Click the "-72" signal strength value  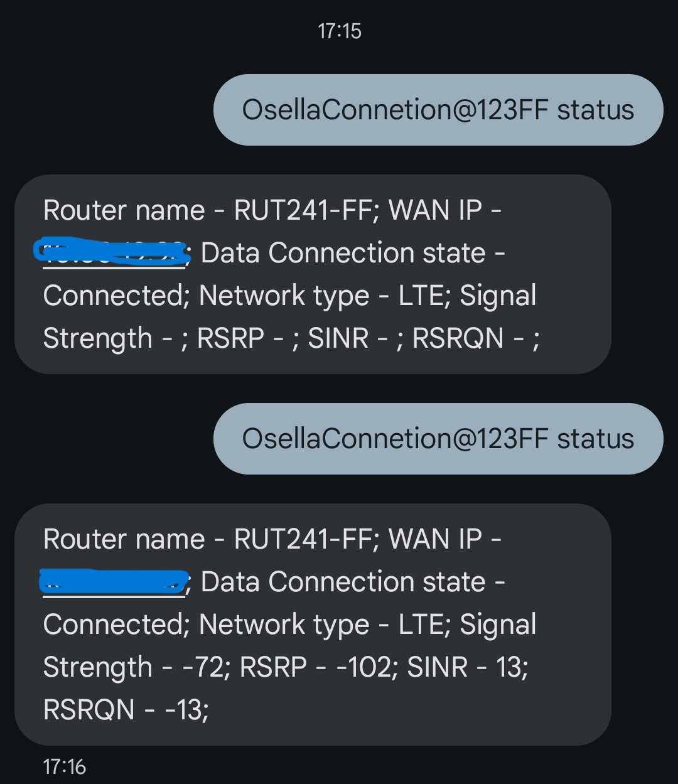(x=202, y=667)
